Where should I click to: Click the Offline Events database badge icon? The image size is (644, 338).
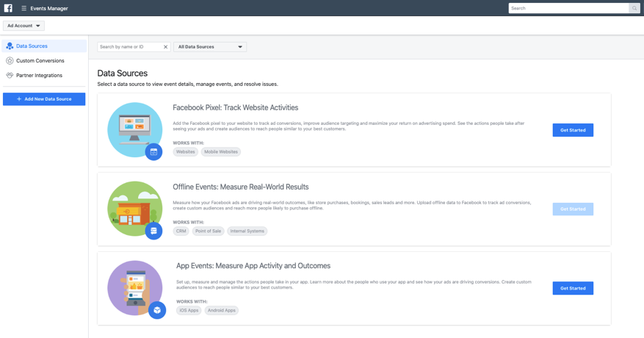click(153, 231)
